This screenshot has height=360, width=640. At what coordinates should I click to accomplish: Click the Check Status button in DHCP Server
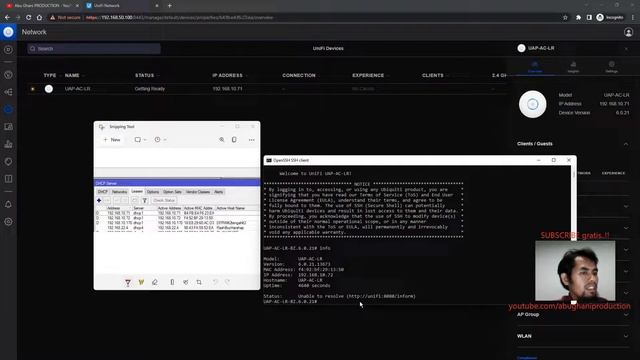(x=164, y=200)
